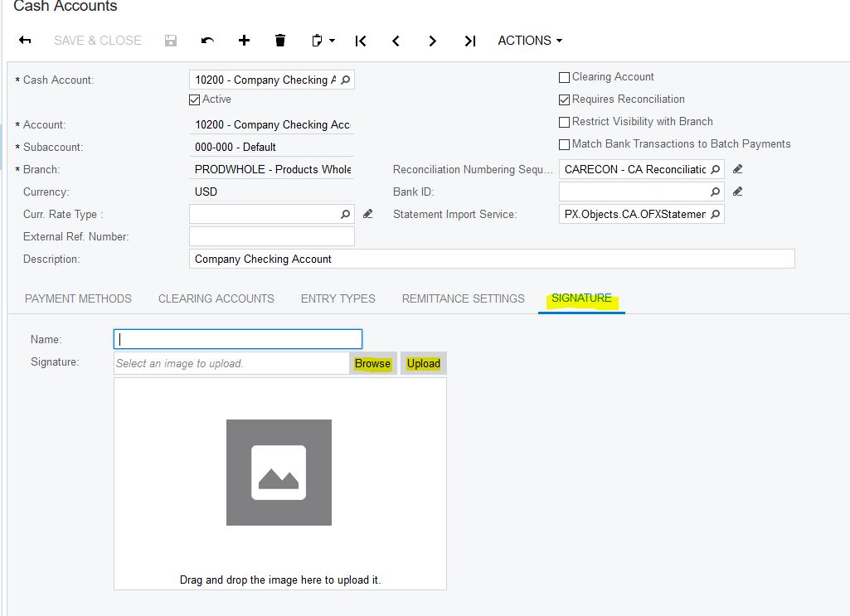Open Cash Account lookup selector
Image resolution: width=850 pixels, height=616 pixels.
(346, 80)
